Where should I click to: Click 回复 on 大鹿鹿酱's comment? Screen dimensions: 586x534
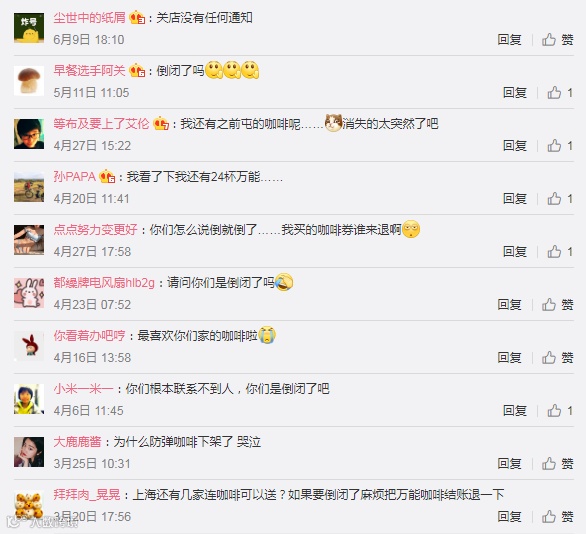[x=509, y=464]
